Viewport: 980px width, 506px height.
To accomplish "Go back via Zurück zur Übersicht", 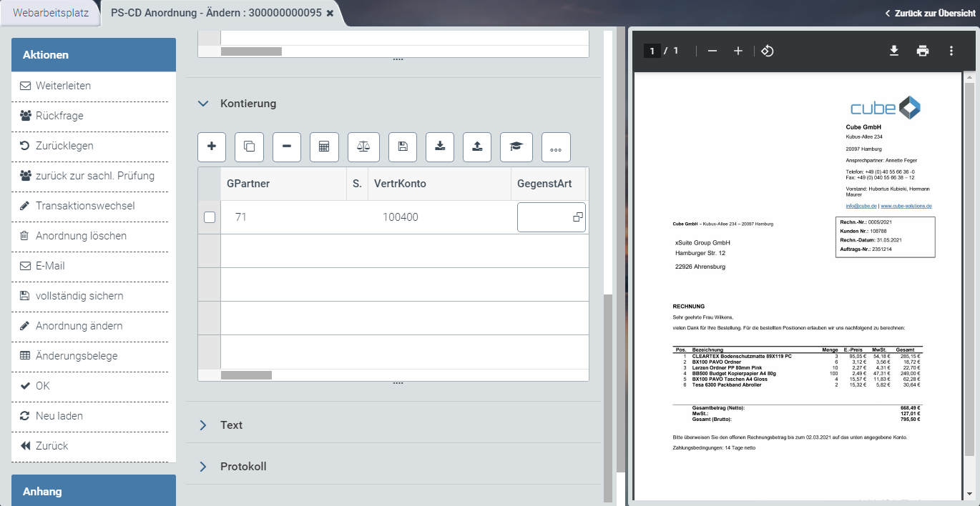I will (930, 14).
